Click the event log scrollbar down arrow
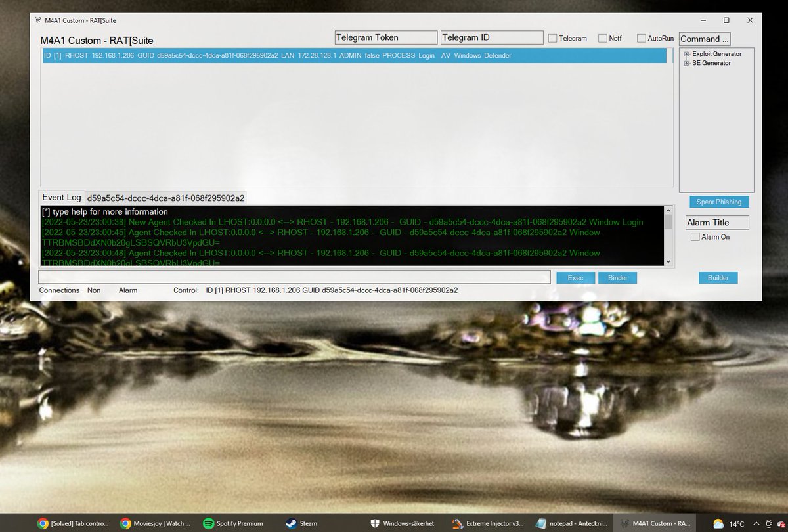Viewport: 788px width, 532px height. pyautogui.click(x=668, y=261)
